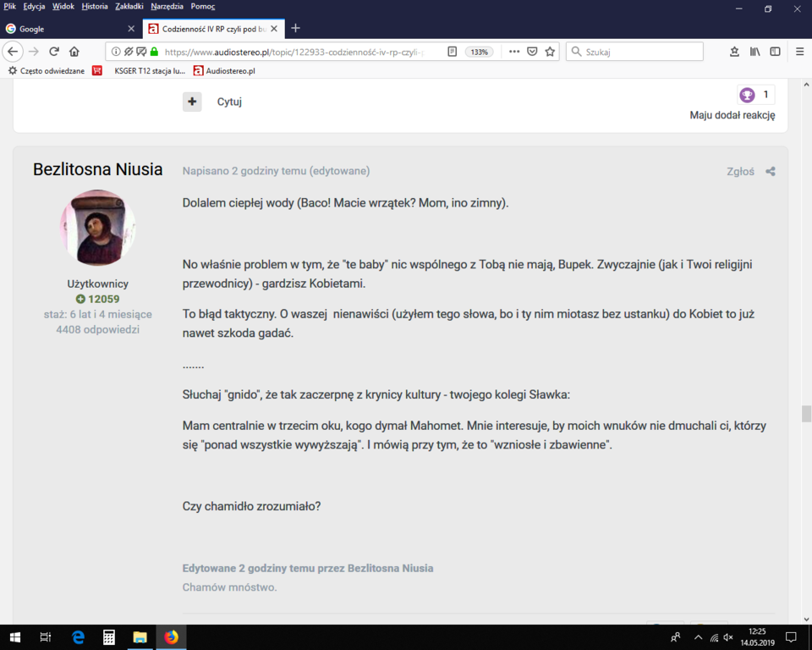812x650 pixels.
Task: Click the reputation score 12059
Action: tap(98, 299)
